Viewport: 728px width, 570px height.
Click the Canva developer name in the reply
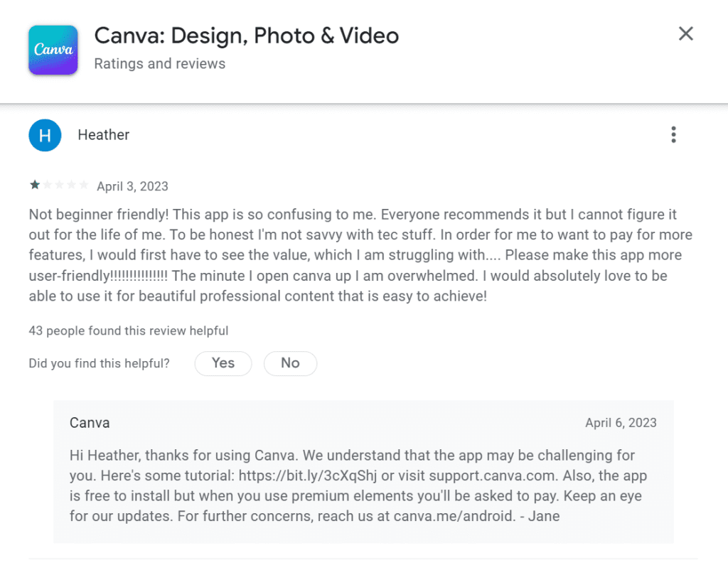(x=90, y=423)
